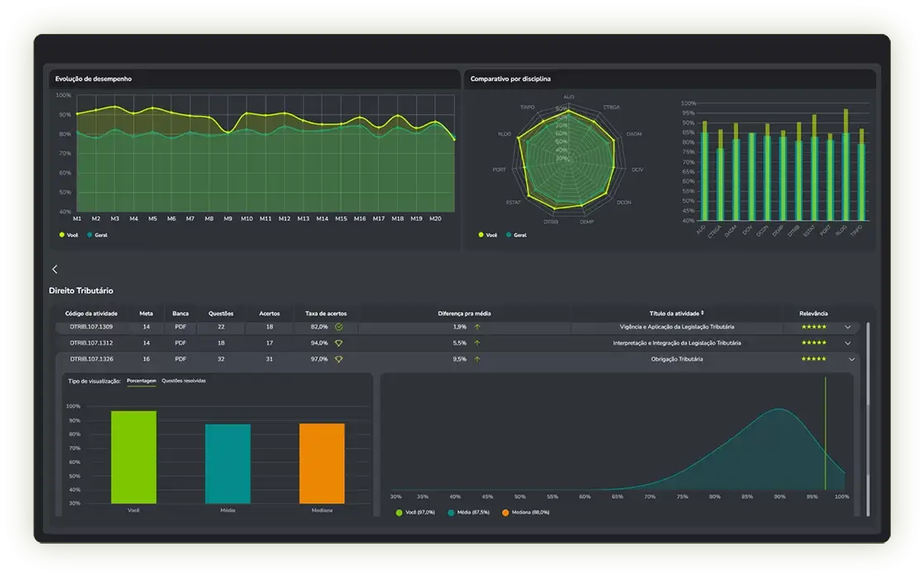
Task: Click green up arrow next to 9,5%
Action: 476,359
